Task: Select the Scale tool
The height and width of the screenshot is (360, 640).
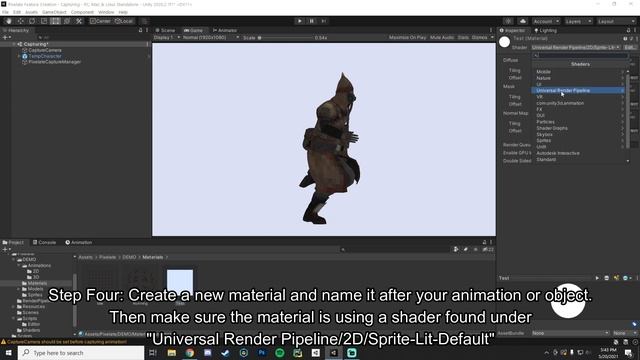Action: coord(44,21)
